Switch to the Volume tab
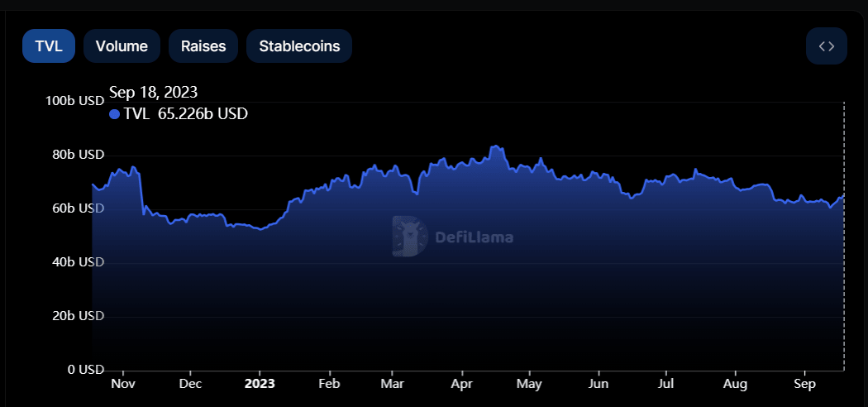868x407 pixels. coord(122,46)
